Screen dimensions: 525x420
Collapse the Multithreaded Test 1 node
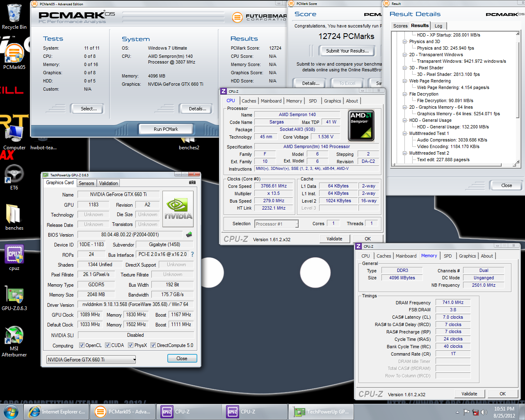[405, 133]
